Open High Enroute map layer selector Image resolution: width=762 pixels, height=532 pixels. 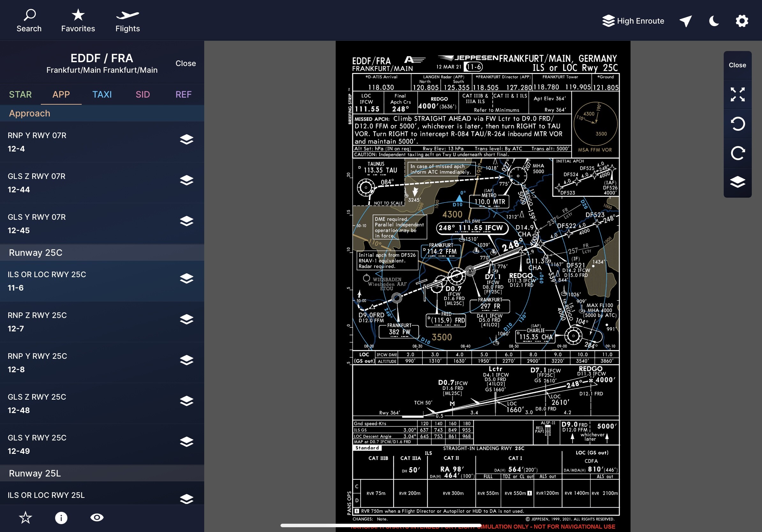[x=633, y=21]
